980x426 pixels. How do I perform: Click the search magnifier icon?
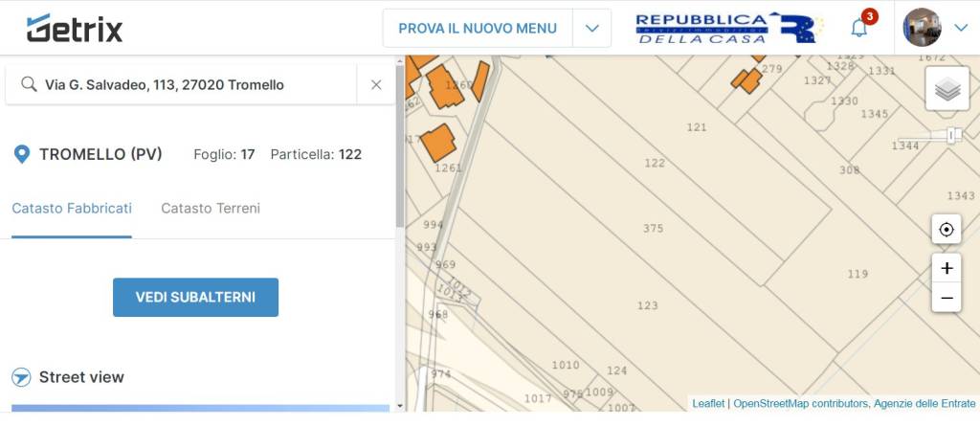point(29,85)
